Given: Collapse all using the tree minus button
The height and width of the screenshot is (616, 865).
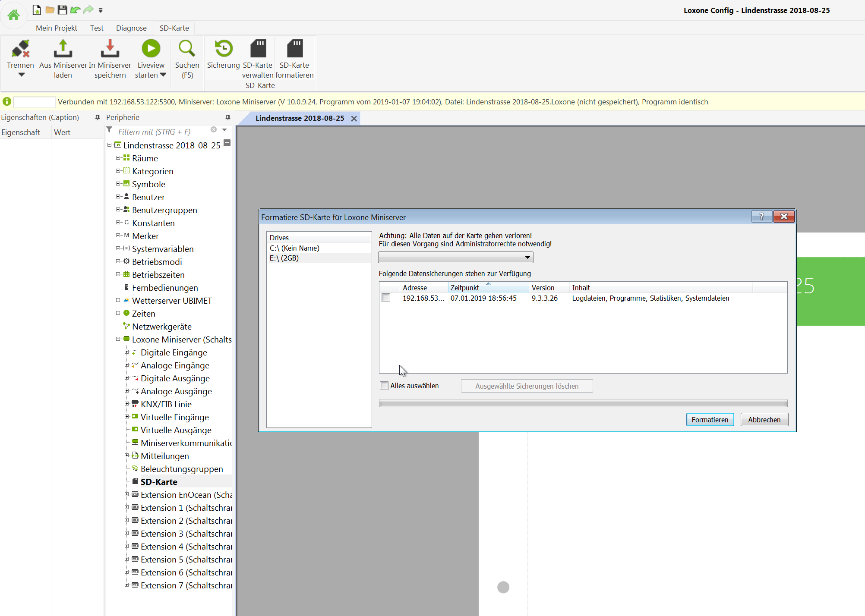Looking at the screenshot, I should coord(227,143).
